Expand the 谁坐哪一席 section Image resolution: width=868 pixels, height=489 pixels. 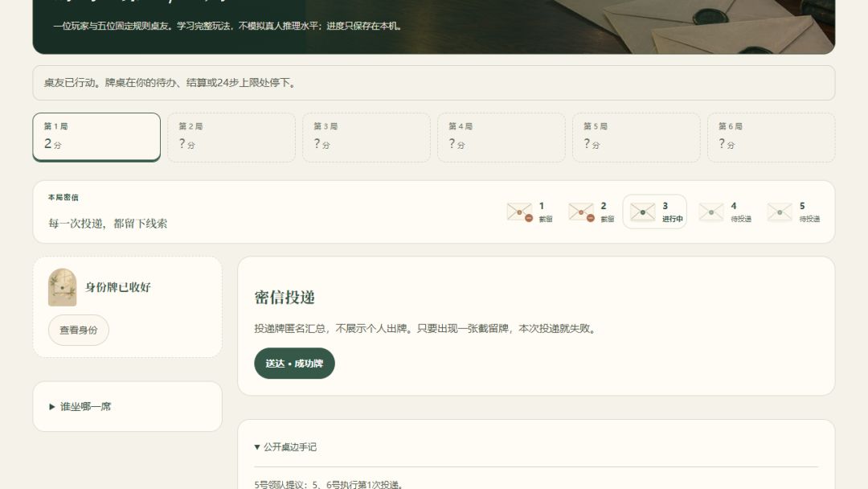(x=80, y=406)
